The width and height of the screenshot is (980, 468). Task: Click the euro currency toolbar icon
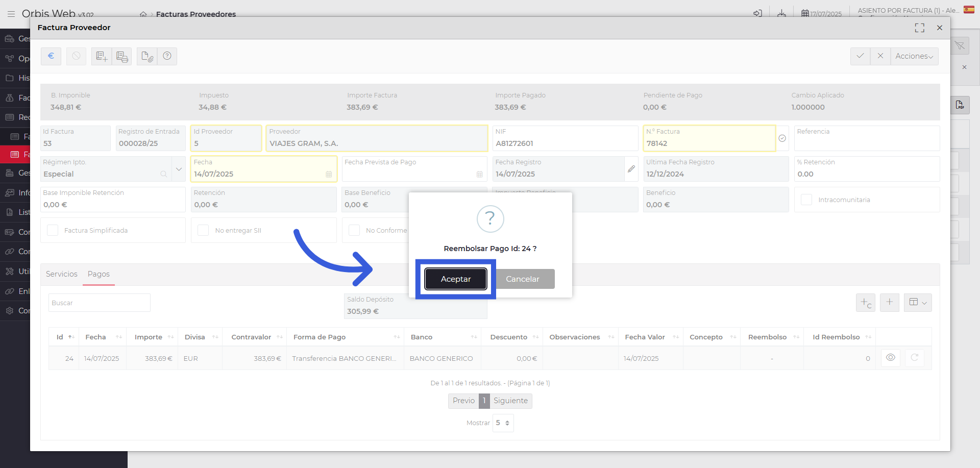[51, 56]
